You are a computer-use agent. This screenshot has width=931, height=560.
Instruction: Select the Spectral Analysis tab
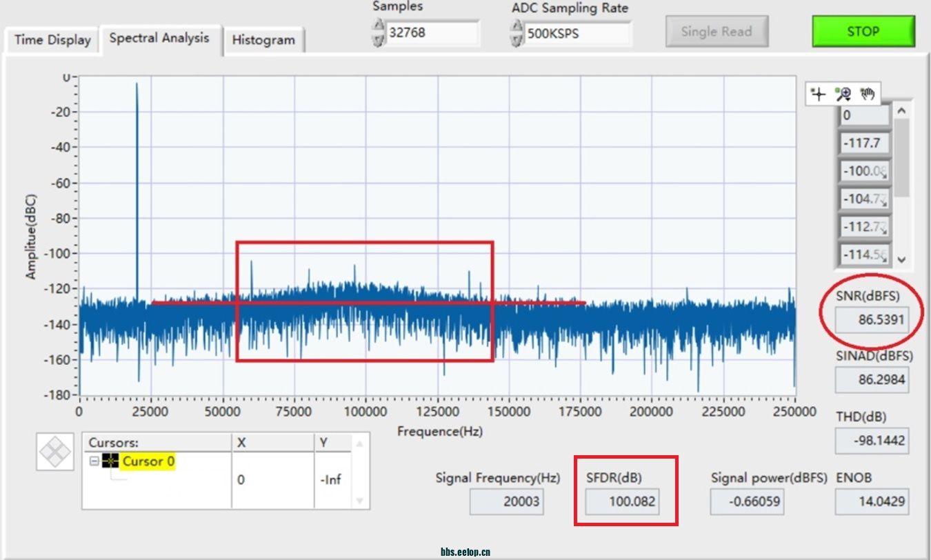pos(159,39)
